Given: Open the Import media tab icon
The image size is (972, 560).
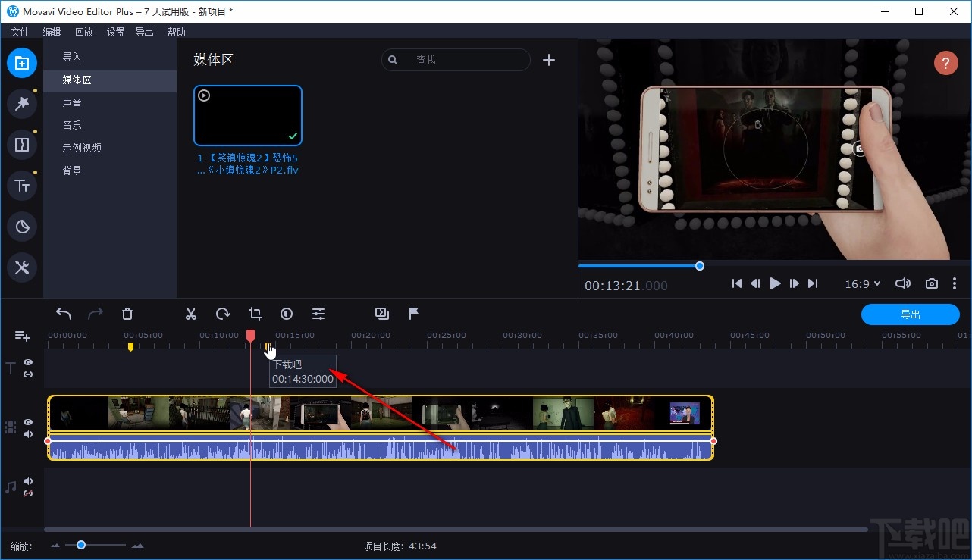Looking at the screenshot, I should click(x=22, y=63).
